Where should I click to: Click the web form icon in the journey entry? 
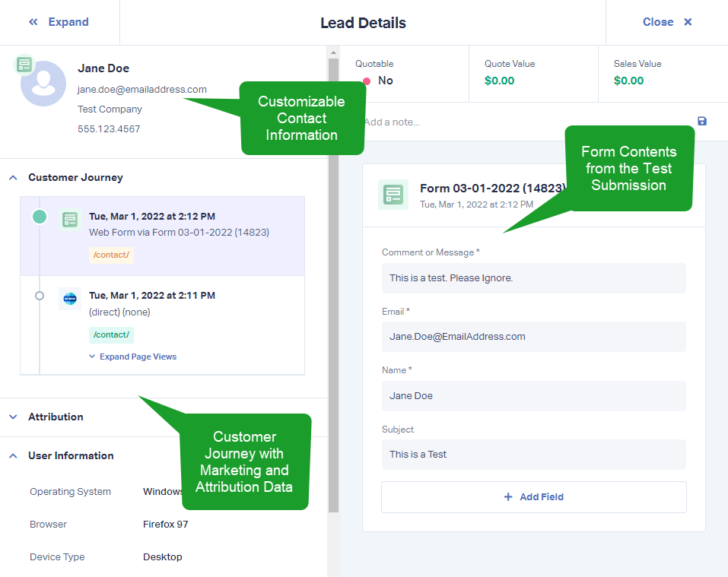[70, 219]
